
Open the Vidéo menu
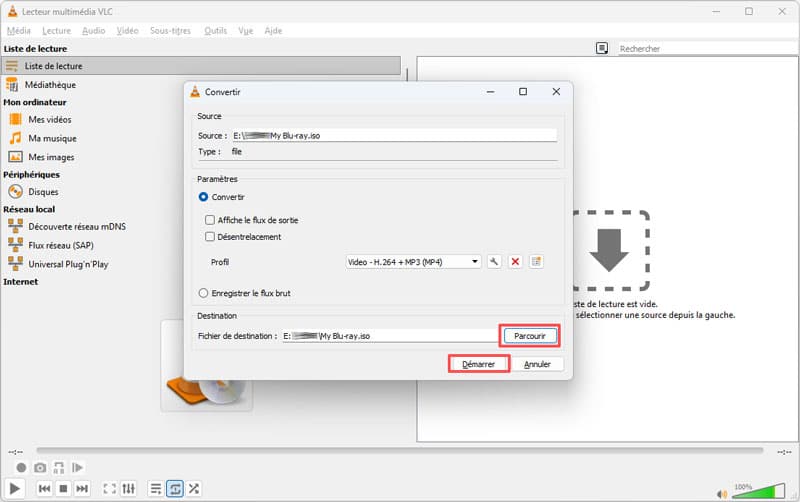tap(128, 31)
